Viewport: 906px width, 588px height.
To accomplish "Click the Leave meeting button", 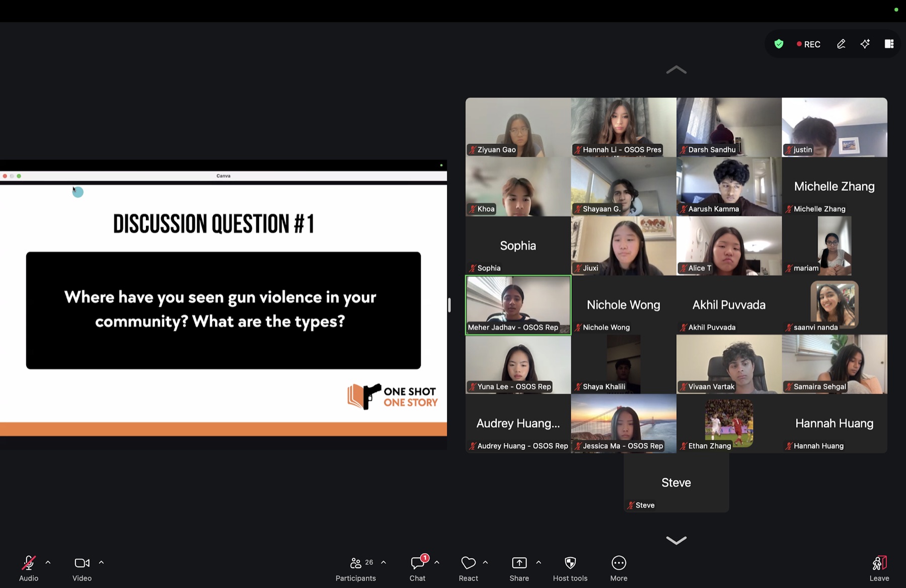I will click(879, 568).
